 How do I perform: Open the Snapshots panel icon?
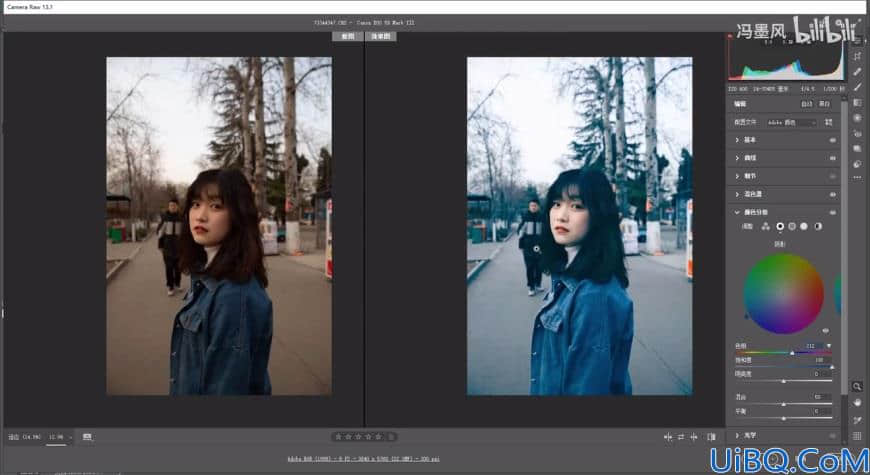coord(858,149)
